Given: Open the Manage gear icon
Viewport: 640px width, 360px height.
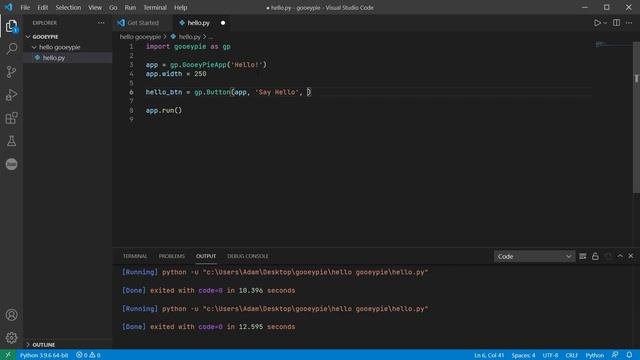Looking at the screenshot, I should (x=11, y=338).
